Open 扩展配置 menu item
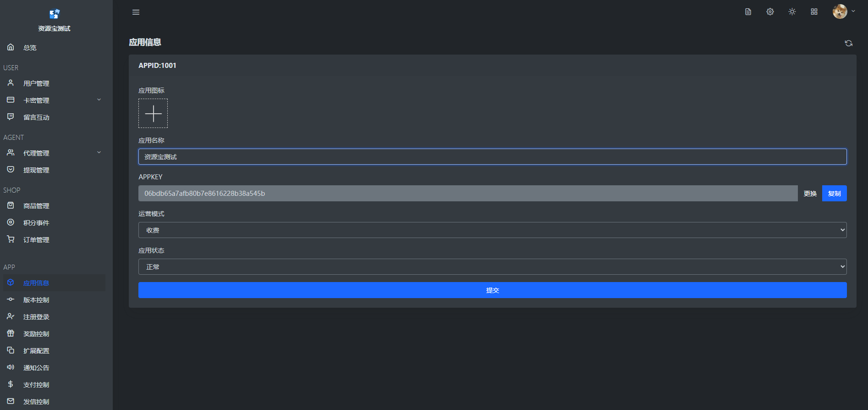 pos(54,350)
